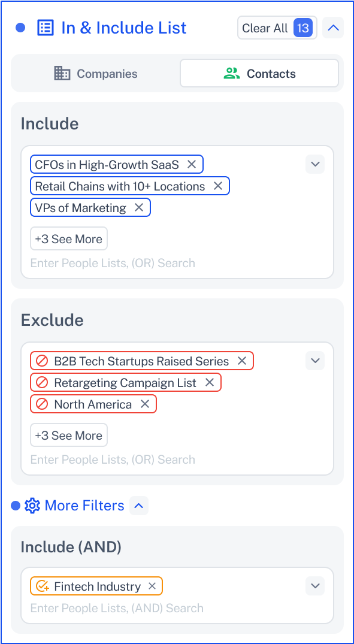Click Clear All filters button
This screenshot has width=354, height=644.
pos(277,28)
